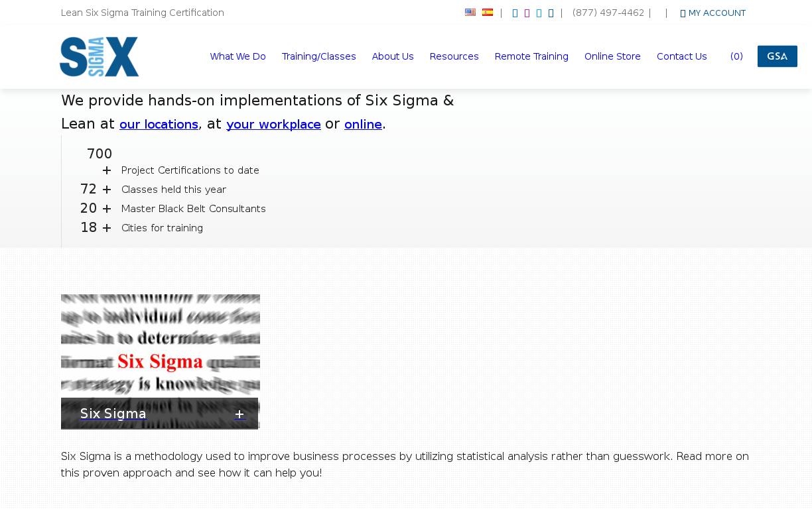The image size is (812, 509).
Task: Click the Six Sigma logo
Action: click(100, 57)
